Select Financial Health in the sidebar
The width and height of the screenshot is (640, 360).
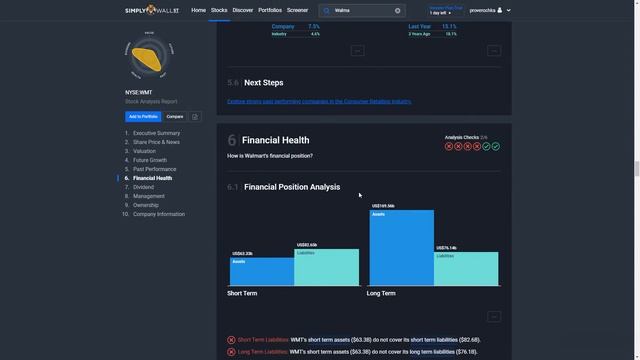pos(152,178)
